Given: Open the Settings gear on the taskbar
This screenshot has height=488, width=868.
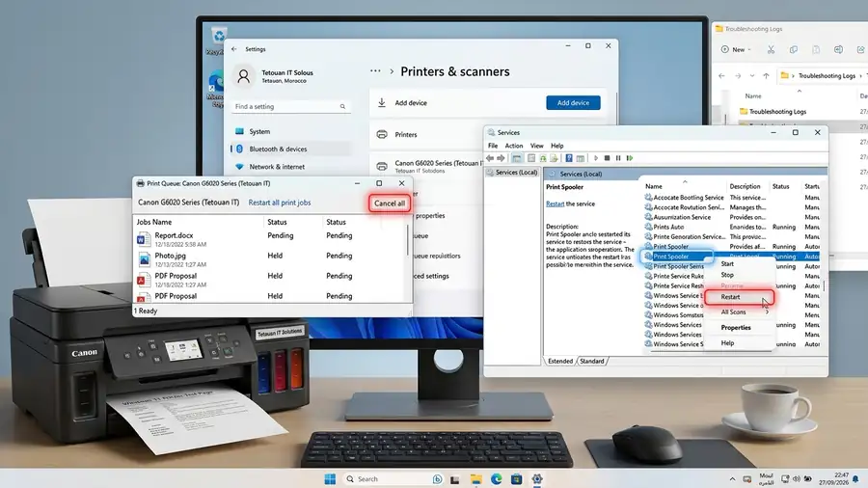Looking at the screenshot, I should 537,479.
